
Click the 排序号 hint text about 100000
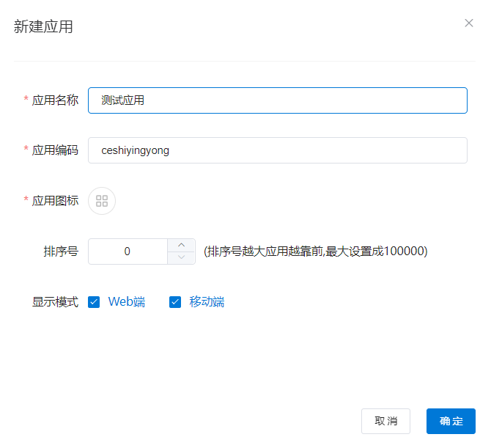[x=315, y=251]
